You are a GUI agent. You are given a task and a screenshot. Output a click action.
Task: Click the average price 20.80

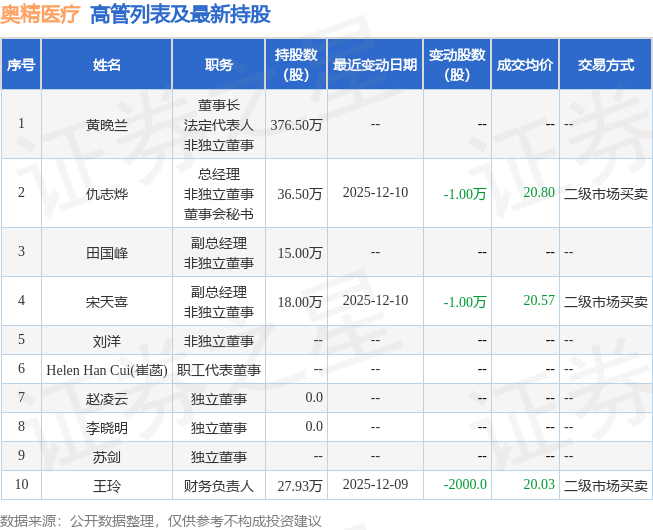point(539,192)
